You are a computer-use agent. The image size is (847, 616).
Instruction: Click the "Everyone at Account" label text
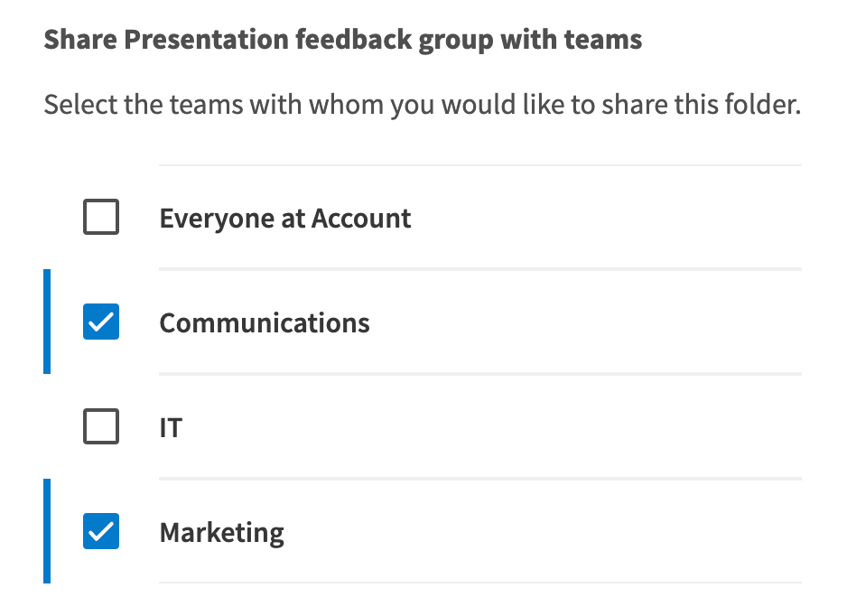[285, 219]
